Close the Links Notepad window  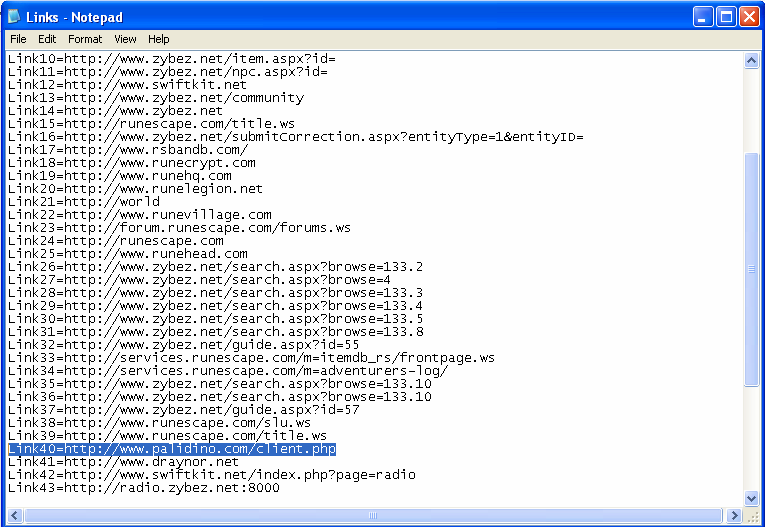point(750,16)
